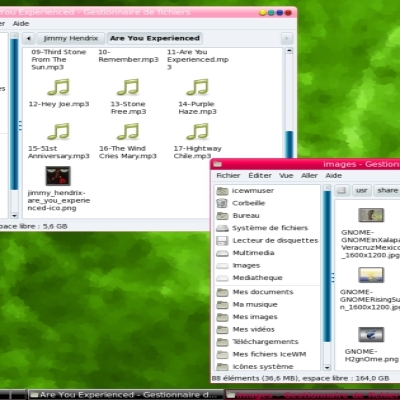
Task: Switch to images taskbar entry
Action: (x=312, y=395)
